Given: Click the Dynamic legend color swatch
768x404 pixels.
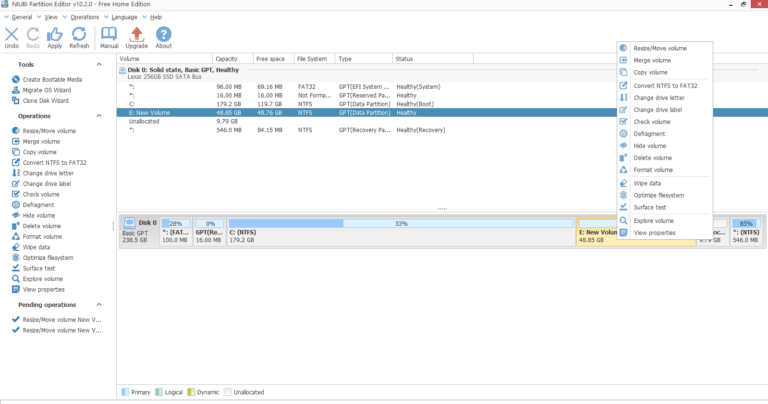Looking at the screenshot, I should click(191, 392).
